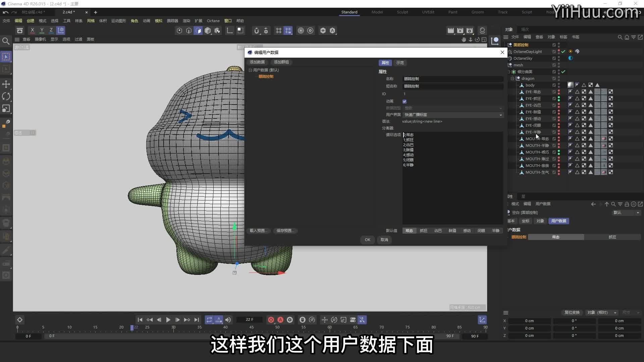Click OK in user data dialog

[368, 240]
